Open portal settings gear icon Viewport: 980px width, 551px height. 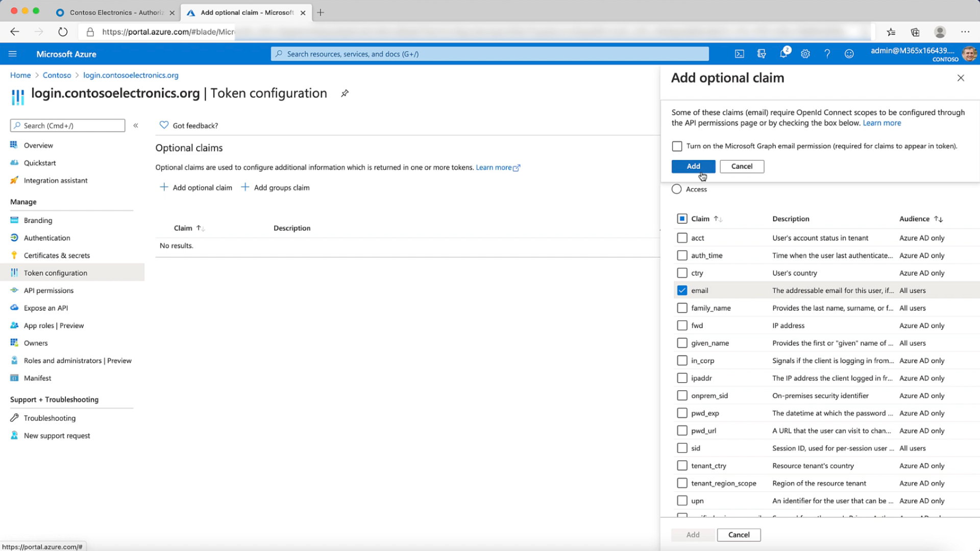point(805,54)
